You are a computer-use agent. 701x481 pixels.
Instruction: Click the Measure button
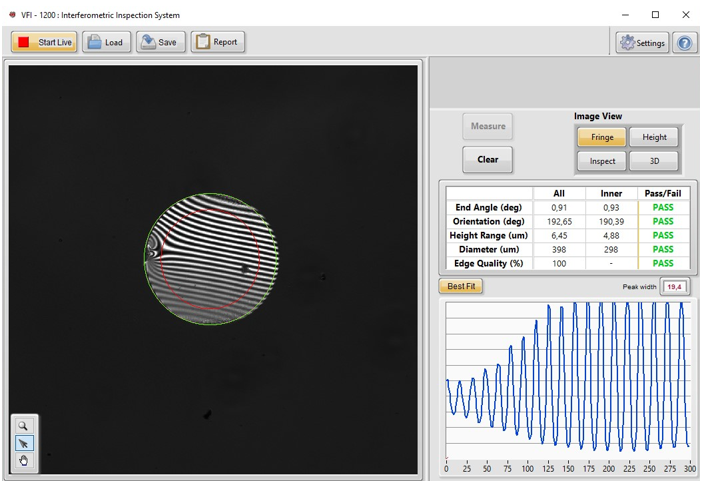pos(488,126)
